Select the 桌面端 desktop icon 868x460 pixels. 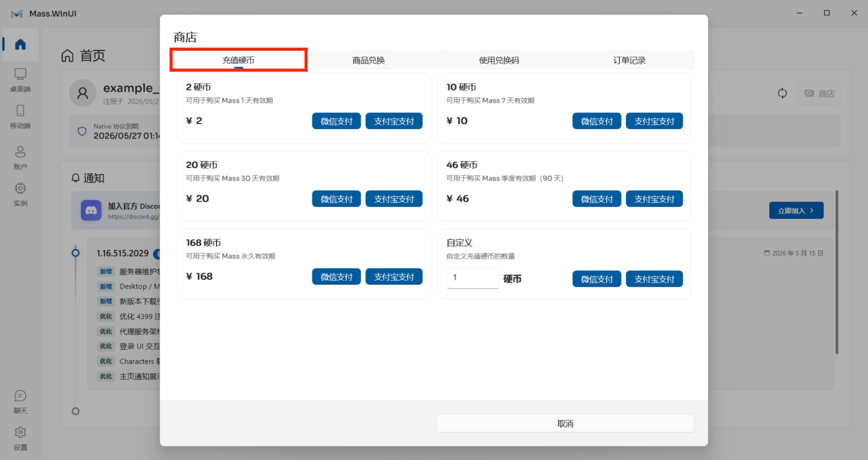coord(20,74)
